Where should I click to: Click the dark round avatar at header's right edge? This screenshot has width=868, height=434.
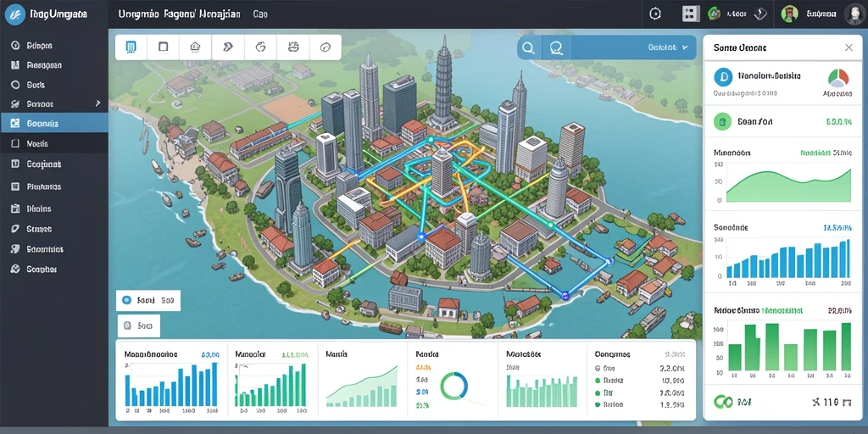(x=854, y=14)
